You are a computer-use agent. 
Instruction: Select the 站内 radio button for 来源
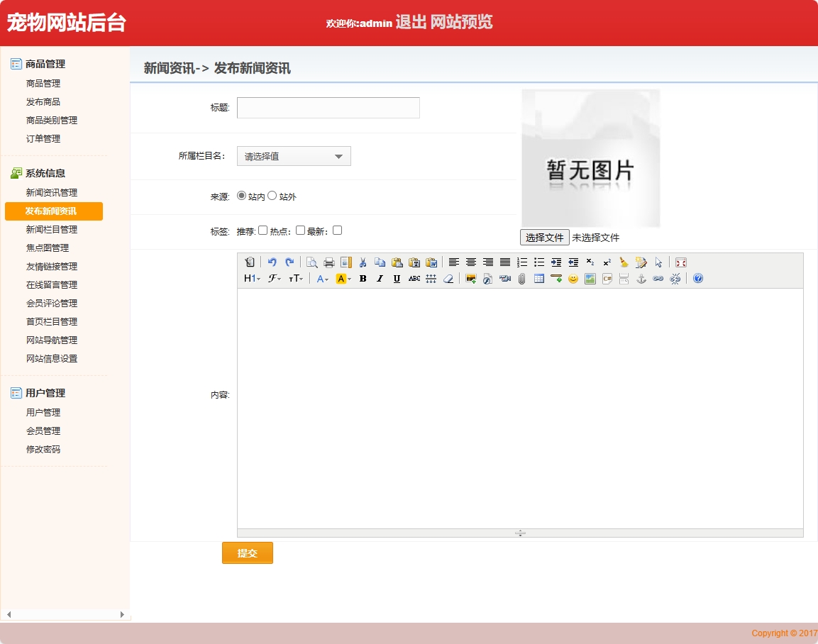pos(242,196)
